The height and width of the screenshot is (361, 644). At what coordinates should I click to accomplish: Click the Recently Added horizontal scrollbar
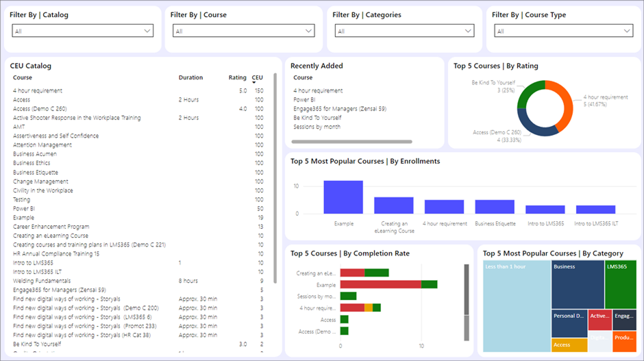[x=352, y=142]
